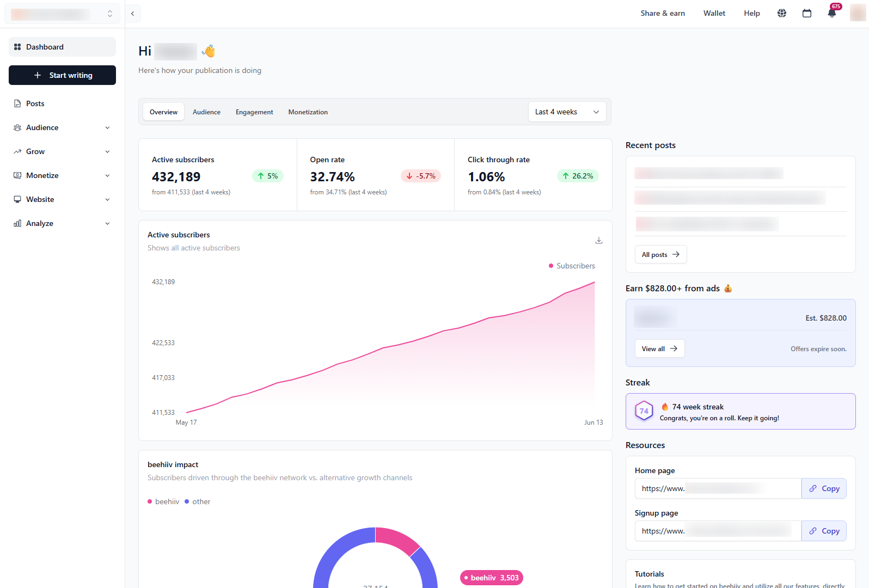The width and height of the screenshot is (869, 588).
Task: Click the Home page URL field
Action: (718, 488)
